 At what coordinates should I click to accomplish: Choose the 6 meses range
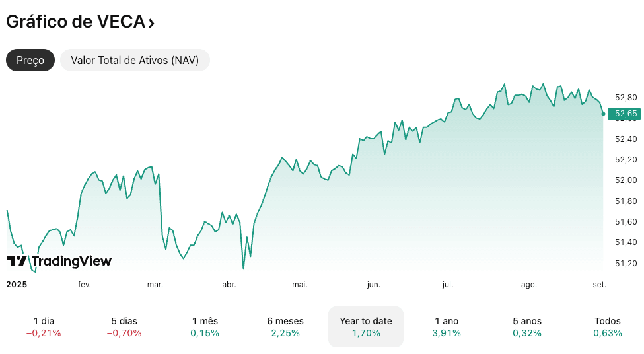click(285, 327)
